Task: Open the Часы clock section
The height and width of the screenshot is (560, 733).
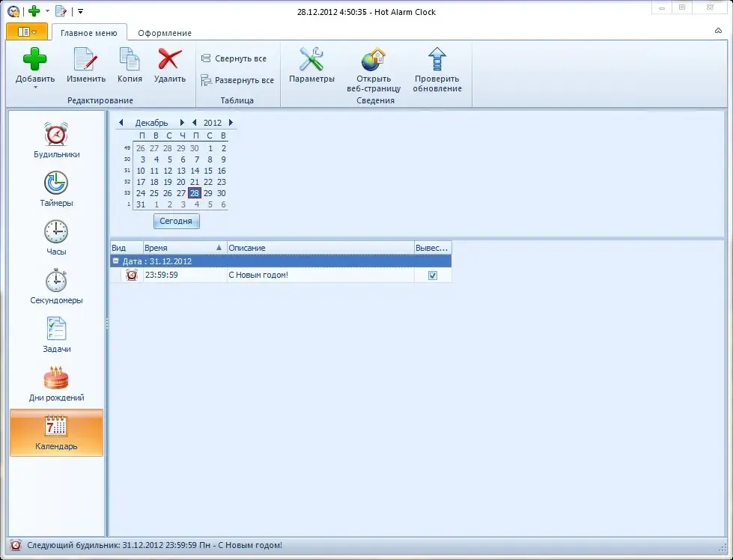Action: (56, 237)
